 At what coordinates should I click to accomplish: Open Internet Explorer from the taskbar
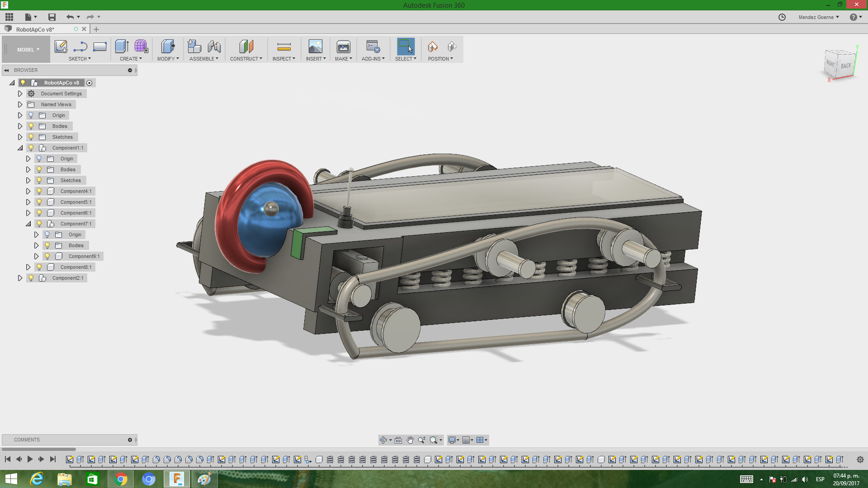[x=37, y=479]
